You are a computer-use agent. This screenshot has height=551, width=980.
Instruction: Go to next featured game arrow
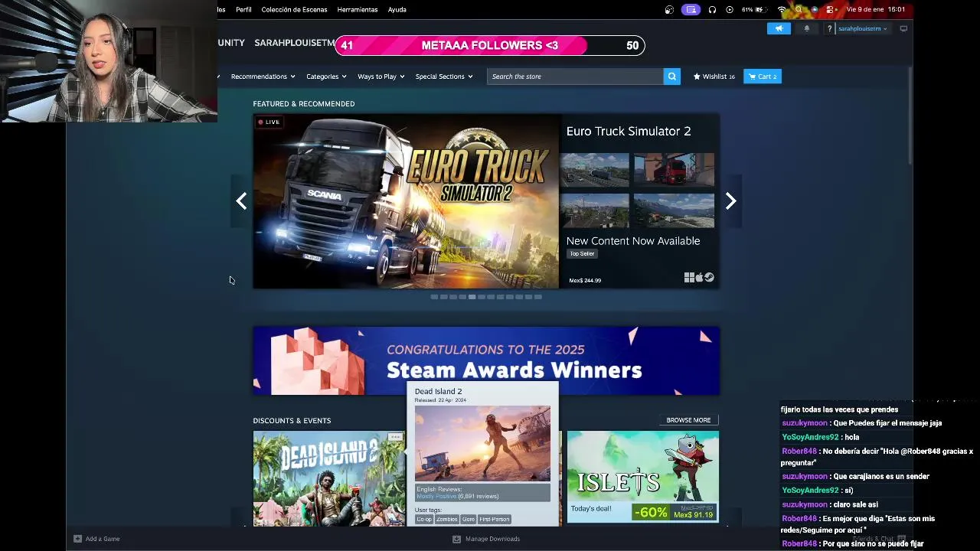pyautogui.click(x=730, y=201)
